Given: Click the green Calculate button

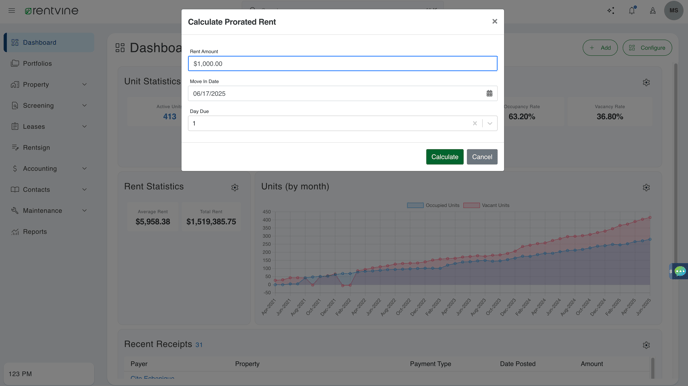Looking at the screenshot, I should (444, 157).
